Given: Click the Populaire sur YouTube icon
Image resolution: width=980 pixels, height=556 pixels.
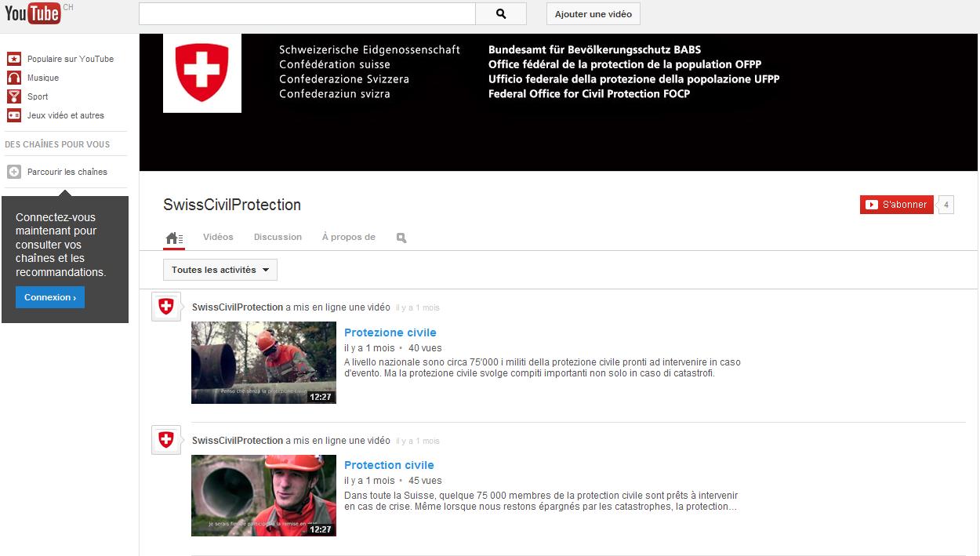Looking at the screenshot, I should click(13, 59).
